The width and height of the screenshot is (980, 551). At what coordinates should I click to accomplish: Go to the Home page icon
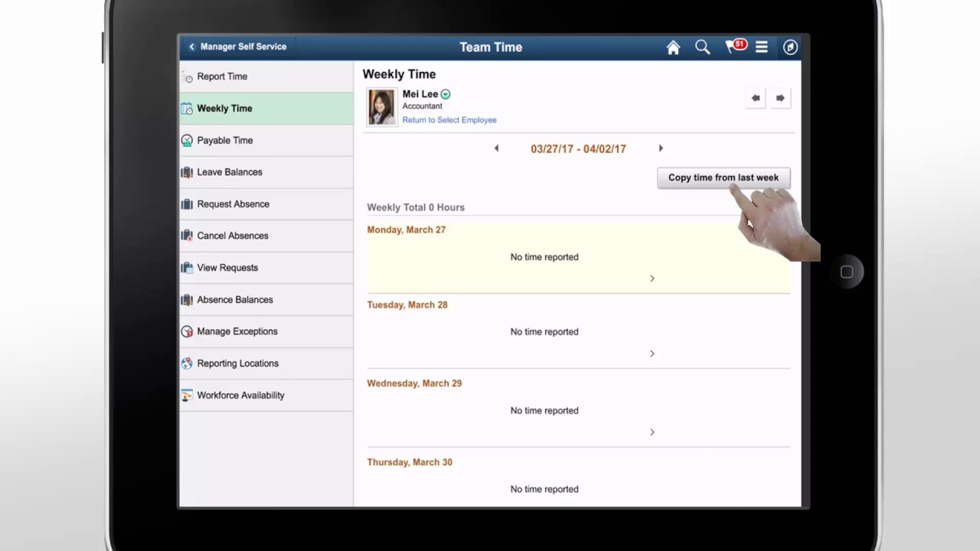(673, 47)
